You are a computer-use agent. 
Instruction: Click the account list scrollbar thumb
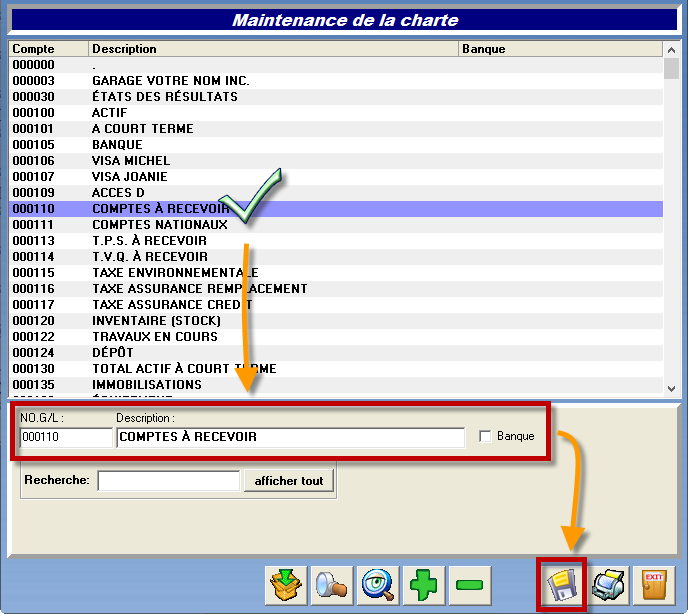click(671, 68)
